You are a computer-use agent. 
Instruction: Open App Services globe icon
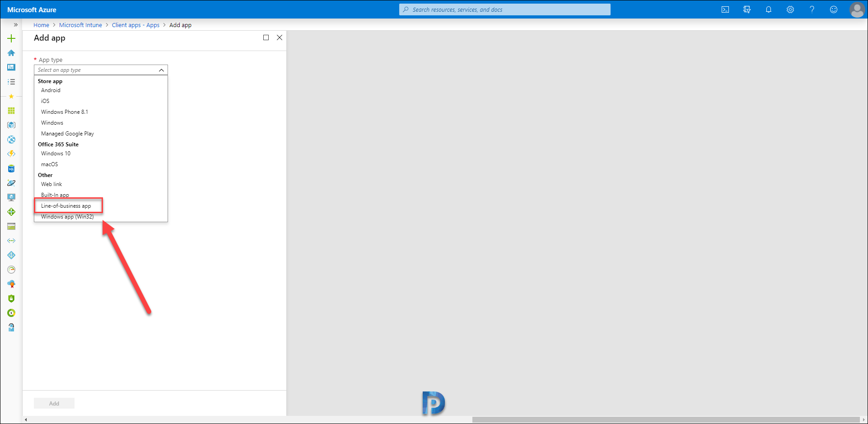tap(11, 140)
